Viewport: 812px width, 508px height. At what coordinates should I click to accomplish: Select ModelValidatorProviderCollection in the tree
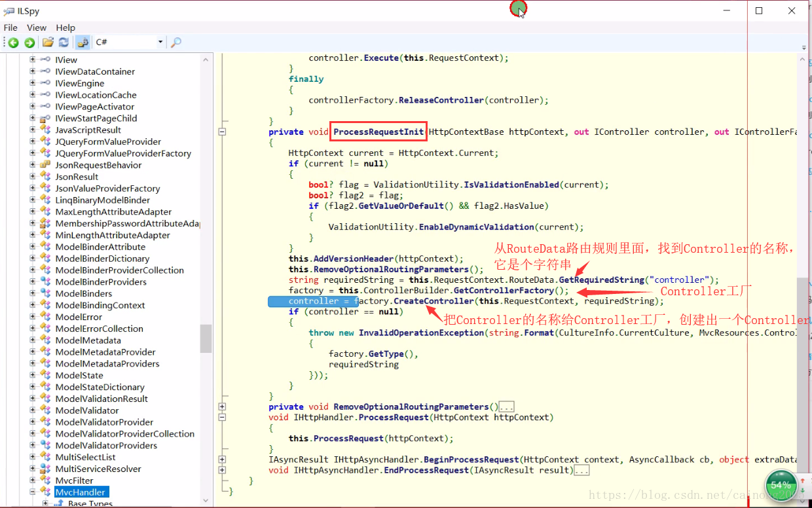point(125,434)
